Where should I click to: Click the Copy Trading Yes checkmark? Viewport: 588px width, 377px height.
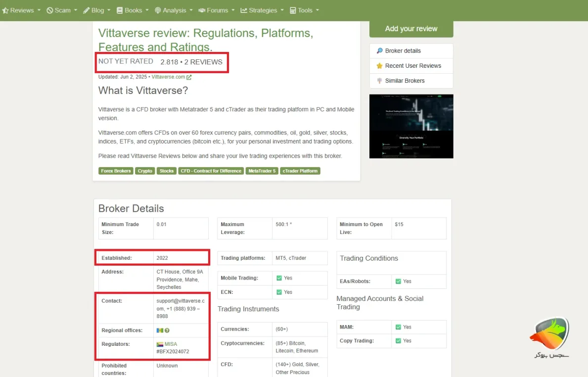pyautogui.click(x=398, y=340)
